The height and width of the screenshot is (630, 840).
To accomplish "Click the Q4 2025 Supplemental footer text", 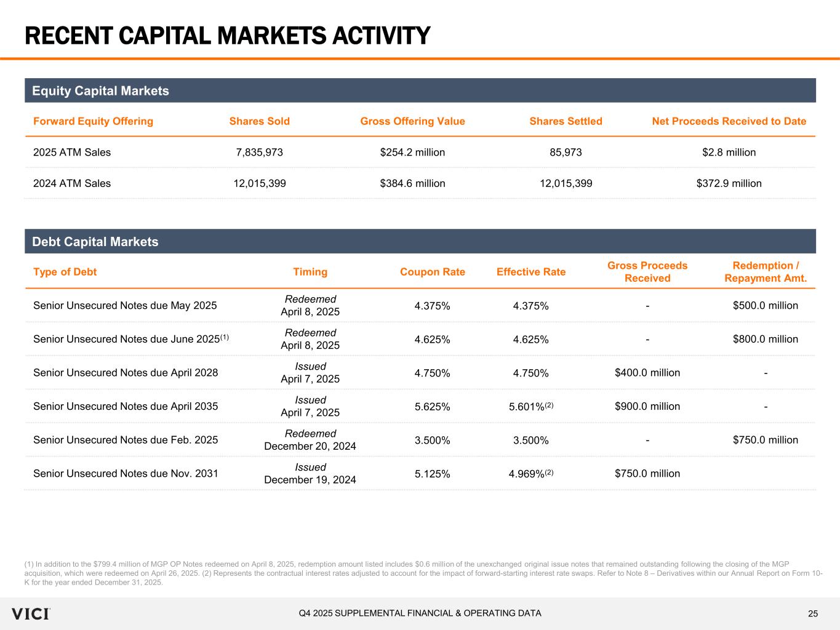I will click(420, 613).
